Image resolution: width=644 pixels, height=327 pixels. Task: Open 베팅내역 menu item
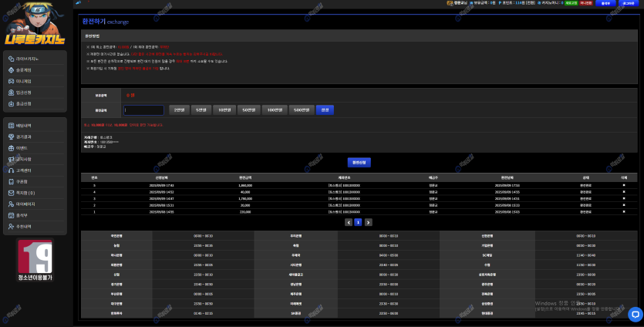pyautogui.click(x=23, y=126)
